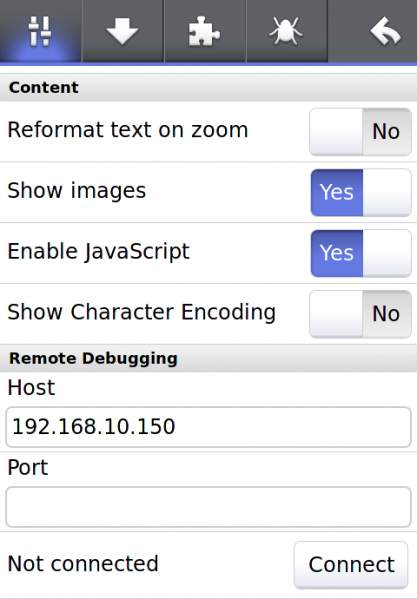
Task: Focus the Host input field
Action: [x=208, y=427]
